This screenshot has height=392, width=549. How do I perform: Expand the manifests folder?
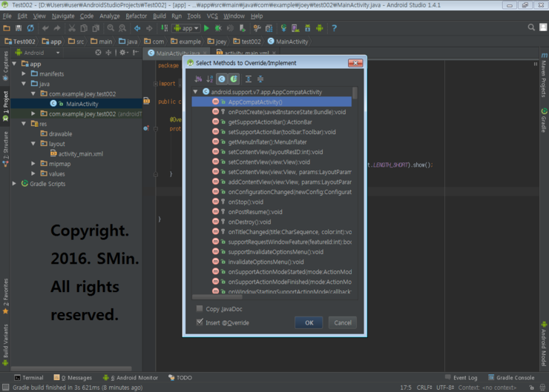[24, 74]
